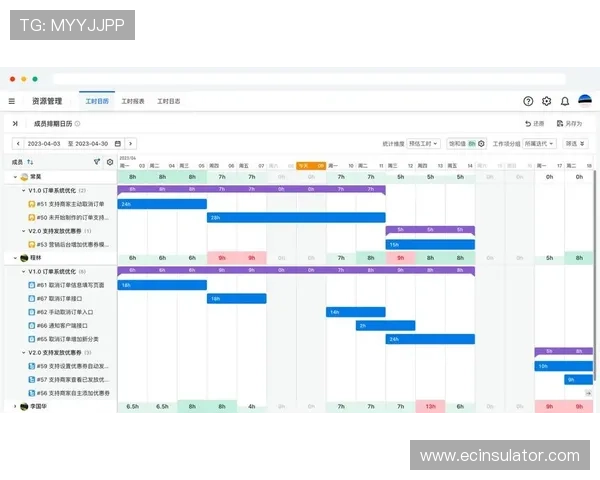Switch to the 工时日志 tab

click(x=169, y=101)
